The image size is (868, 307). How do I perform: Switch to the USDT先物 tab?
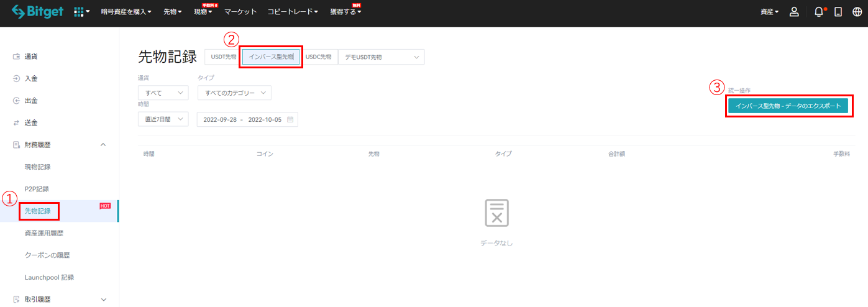(x=224, y=57)
